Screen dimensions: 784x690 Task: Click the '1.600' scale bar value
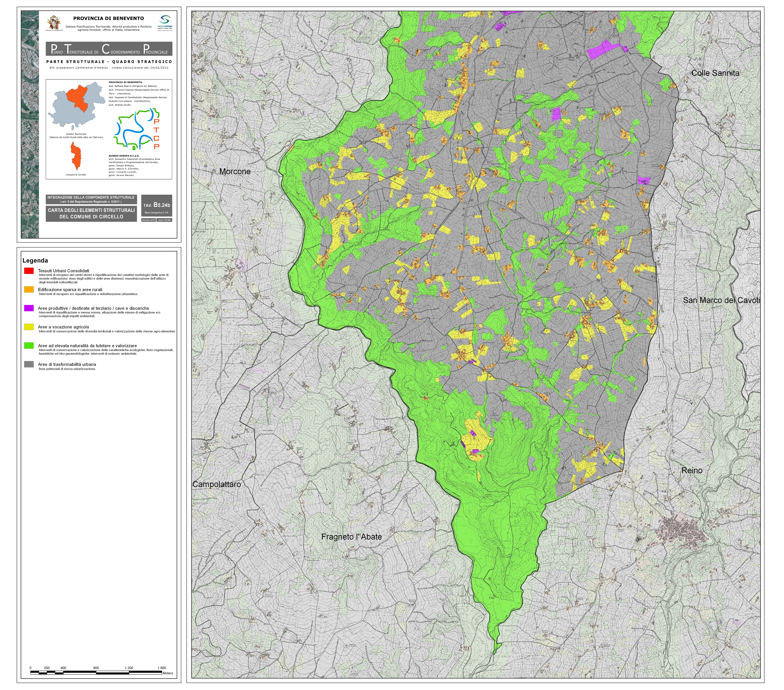(161, 668)
